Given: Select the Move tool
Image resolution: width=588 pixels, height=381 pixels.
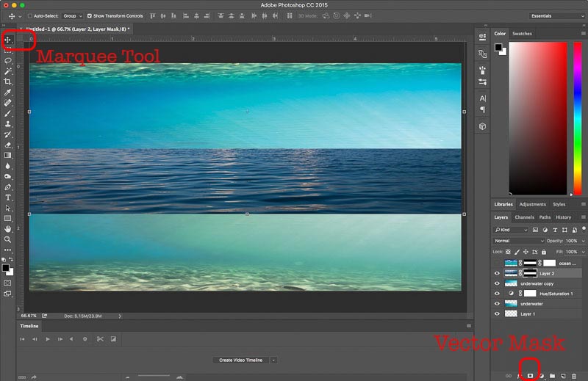Looking at the screenshot, I should coord(7,40).
